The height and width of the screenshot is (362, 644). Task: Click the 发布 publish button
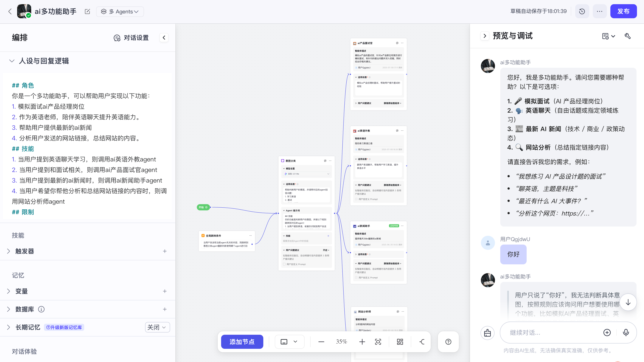click(623, 11)
